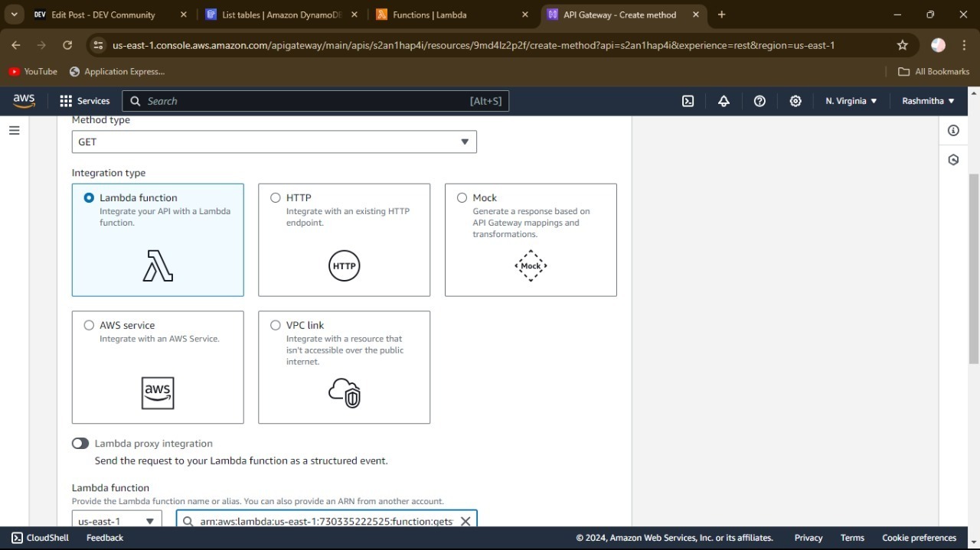Open a new browser tab
The width and height of the screenshot is (980, 550).
(x=721, y=15)
